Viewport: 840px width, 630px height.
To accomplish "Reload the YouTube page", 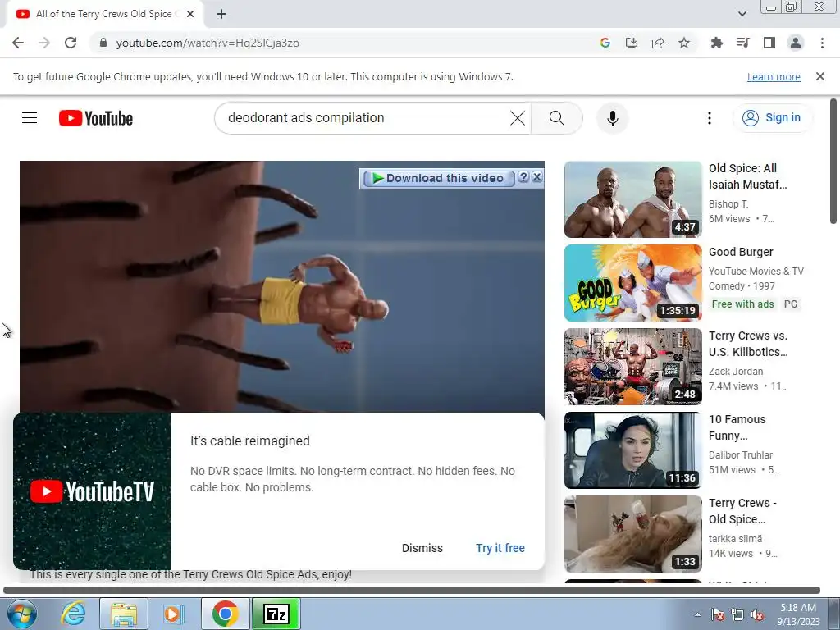I will tap(71, 43).
